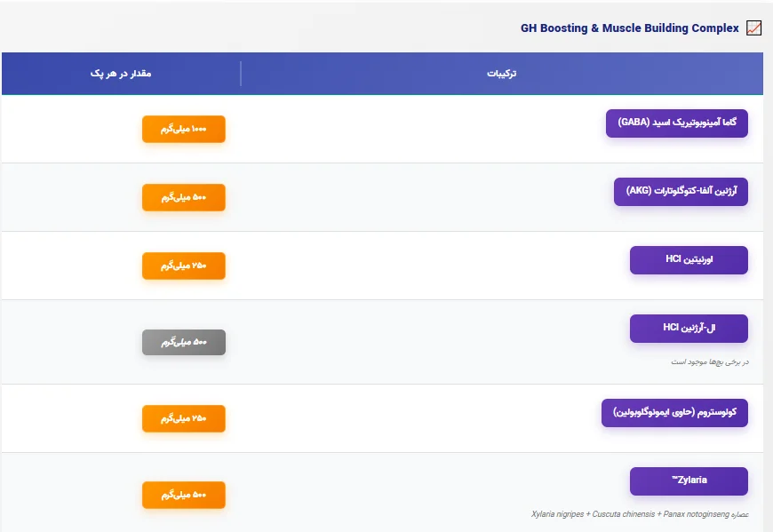Select the Ornithine HCl ingredient badge
The image size is (773, 532).
689,260
